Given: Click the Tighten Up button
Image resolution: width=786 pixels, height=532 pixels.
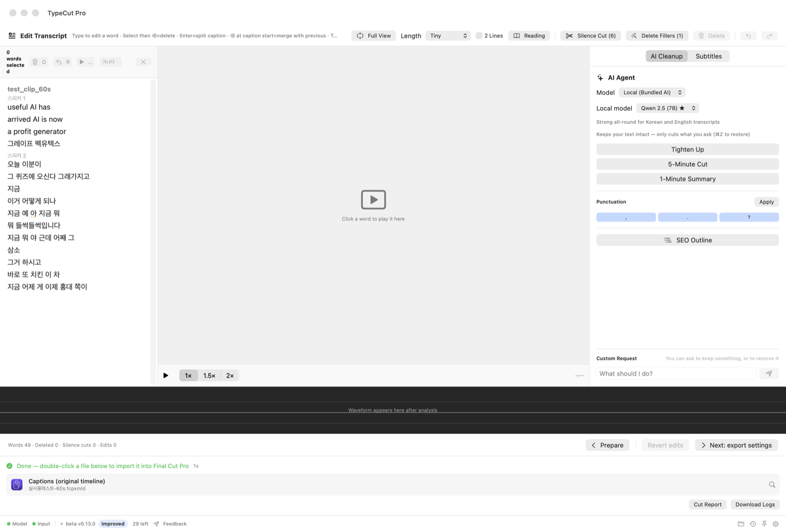Looking at the screenshot, I should 687,149.
